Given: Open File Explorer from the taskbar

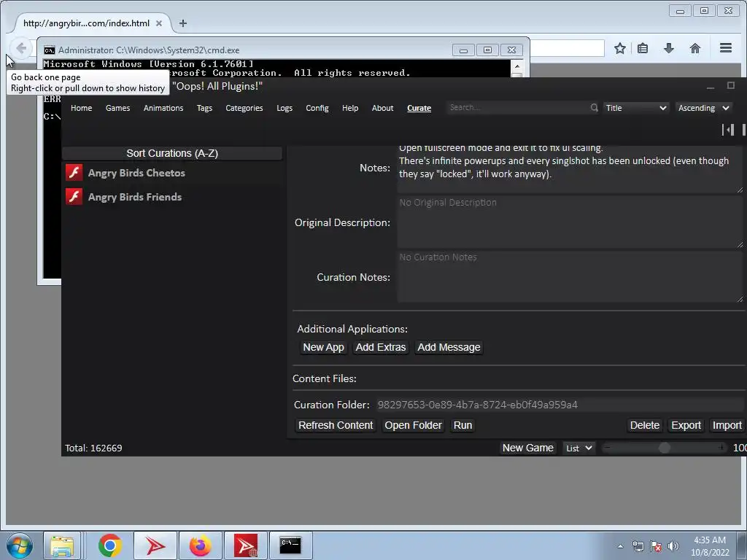Looking at the screenshot, I should pyautogui.click(x=62, y=545).
